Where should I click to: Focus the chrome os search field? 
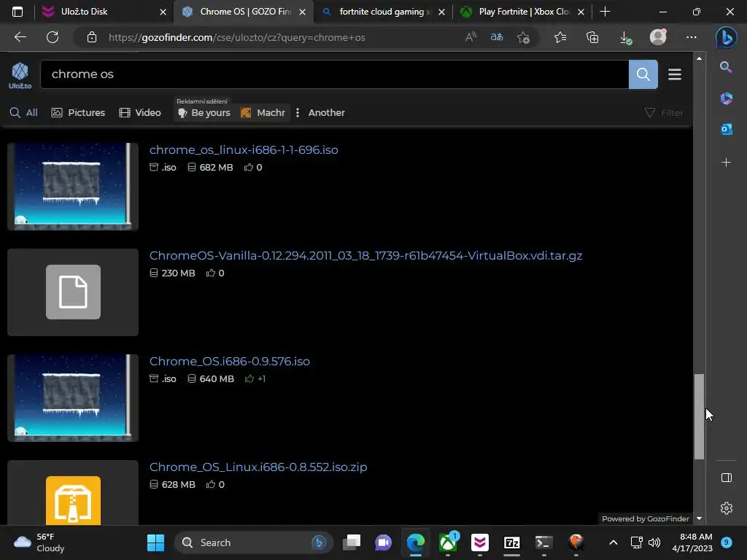click(334, 74)
